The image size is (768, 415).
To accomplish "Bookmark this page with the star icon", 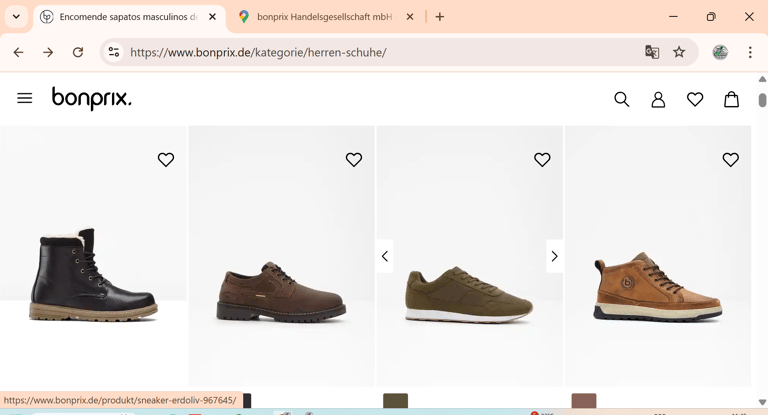I will [679, 52].
